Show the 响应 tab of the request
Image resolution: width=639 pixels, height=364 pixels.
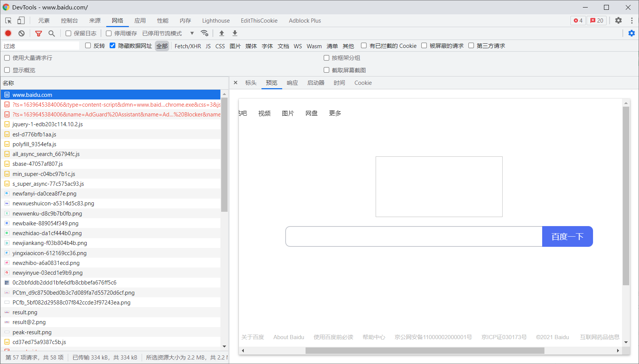pyautogui.click(x=292, y=83)
